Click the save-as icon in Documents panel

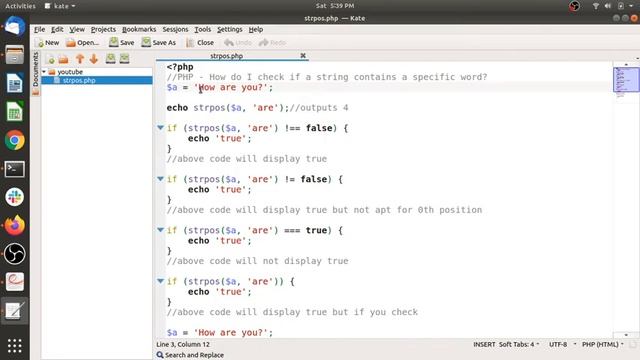[x=124, y=58]
